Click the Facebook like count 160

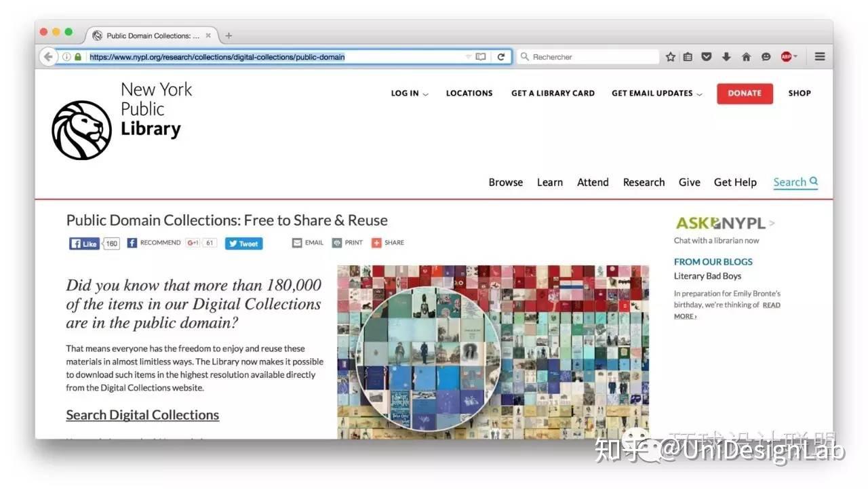tap(111, 243)
